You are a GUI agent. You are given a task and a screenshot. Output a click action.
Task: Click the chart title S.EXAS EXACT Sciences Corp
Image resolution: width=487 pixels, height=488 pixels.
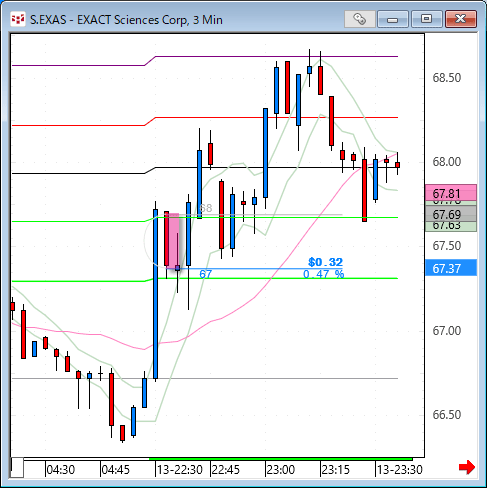[126, 20]
